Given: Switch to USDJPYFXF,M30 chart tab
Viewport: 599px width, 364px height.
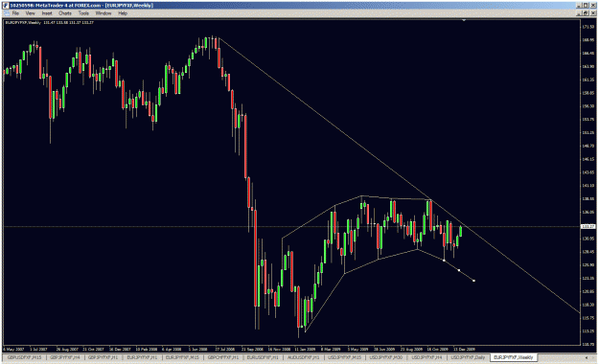Looking at the screenshot, I should click(386, 357).
